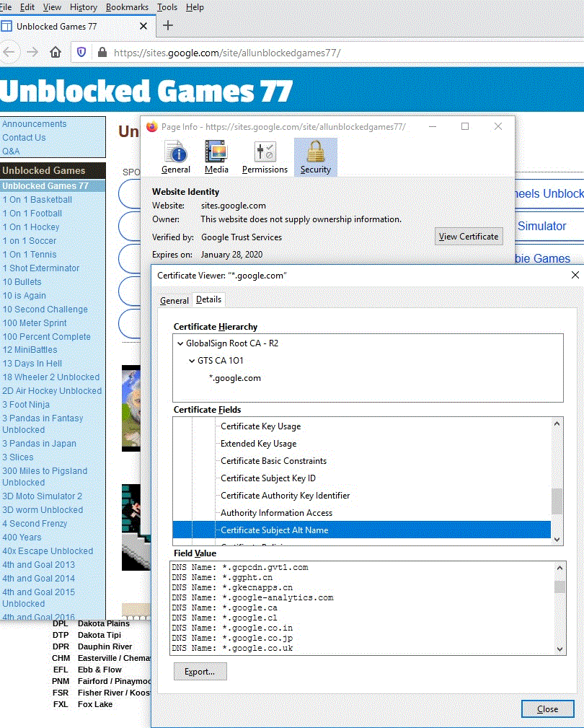584x728 pixels.
Task: Click Field Value scrollbar up arrow
Action: (560, 568)
